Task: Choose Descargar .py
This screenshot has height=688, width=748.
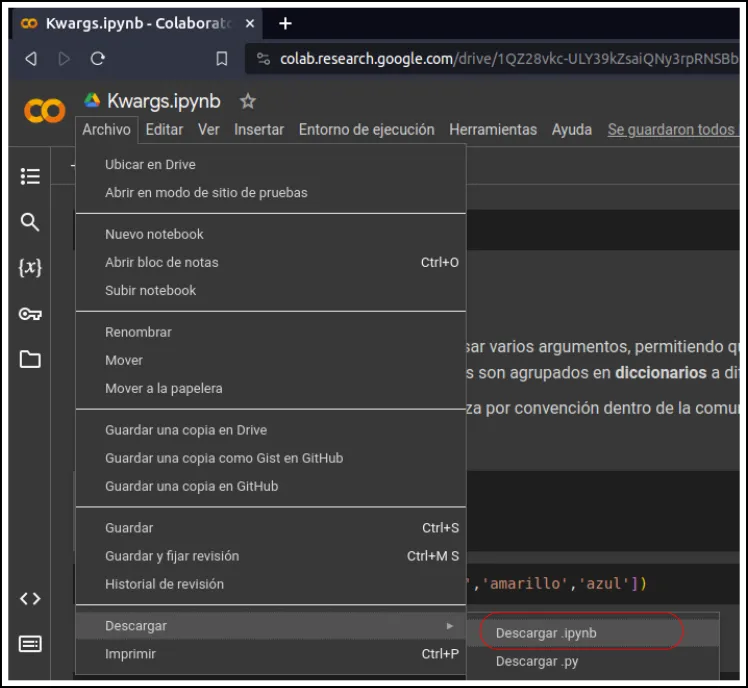Action: click(x=593, y=661)
